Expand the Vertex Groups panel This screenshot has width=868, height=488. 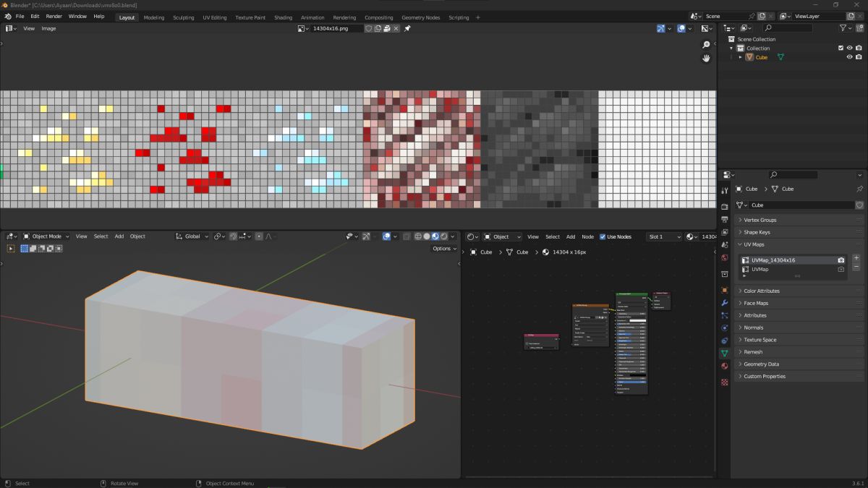(x=759, y=220)
